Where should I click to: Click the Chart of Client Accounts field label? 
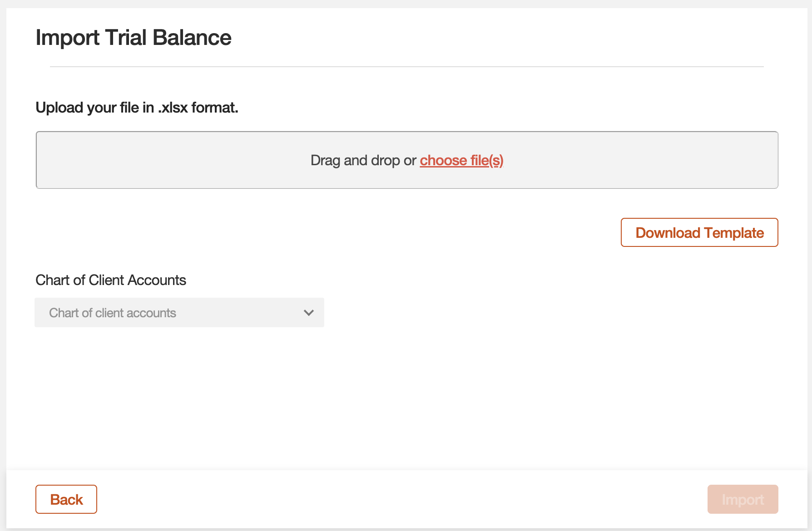pyautogui.click(x=110, y=280)
